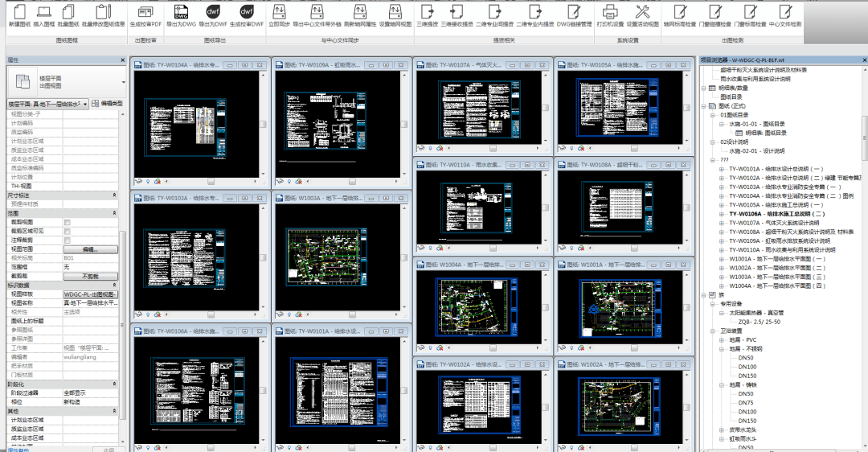Click 编辑类型 in Properties panel

(108, 104)
